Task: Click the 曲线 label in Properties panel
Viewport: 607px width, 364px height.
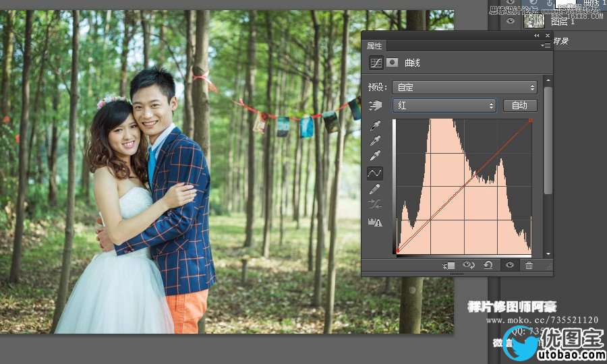Action: click(412, 63)
